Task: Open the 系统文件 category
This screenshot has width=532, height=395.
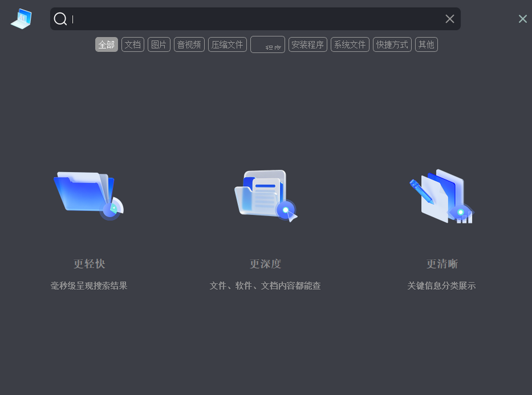Action: (350, 45)
